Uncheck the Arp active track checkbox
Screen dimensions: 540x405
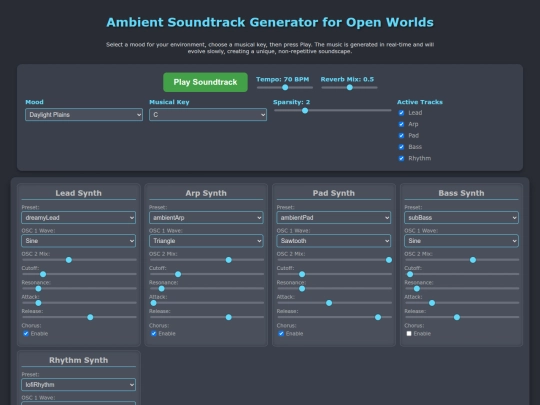pos(401,124)
